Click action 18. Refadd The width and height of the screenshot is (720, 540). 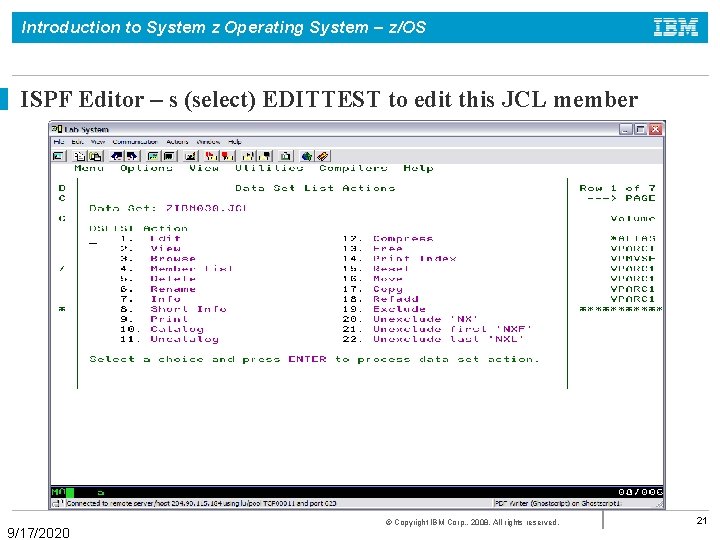coord(380,299)
